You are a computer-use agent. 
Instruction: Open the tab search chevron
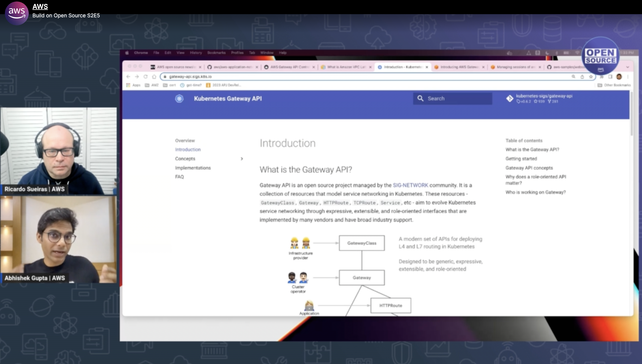[x=628, y=67]
